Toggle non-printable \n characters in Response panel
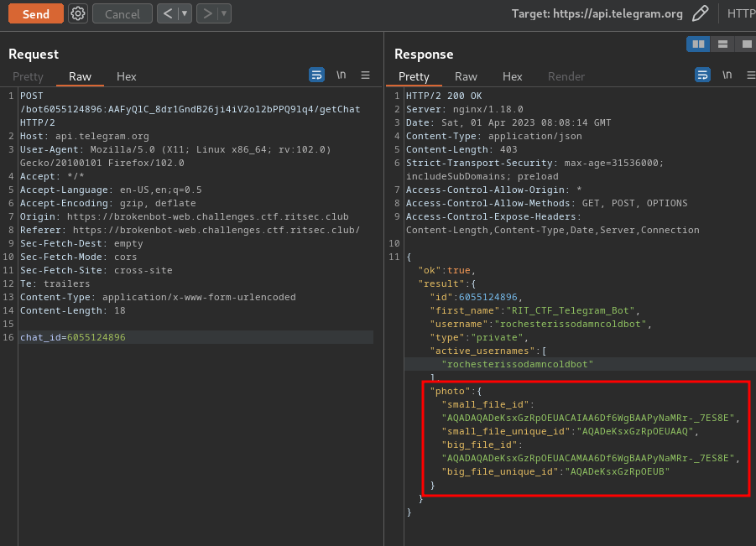This screenshot has width=756, height=546. [x=727, y=75]
